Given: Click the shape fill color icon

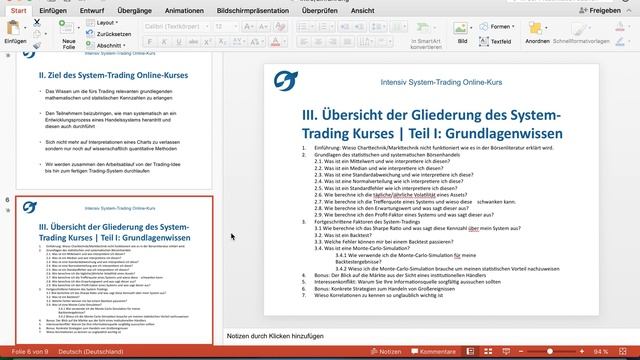Looking at the screenshot, I should pos(620,27).
